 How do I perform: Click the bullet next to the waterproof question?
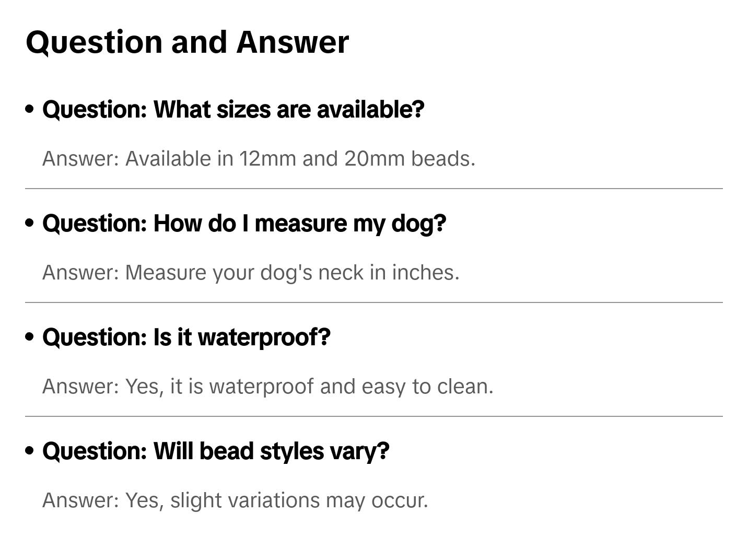[x=30, y=337]
